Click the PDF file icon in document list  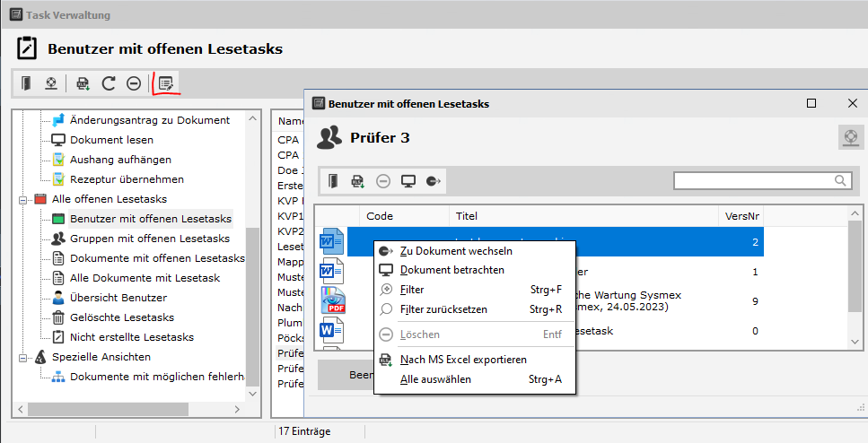click(x=333, y=301)
